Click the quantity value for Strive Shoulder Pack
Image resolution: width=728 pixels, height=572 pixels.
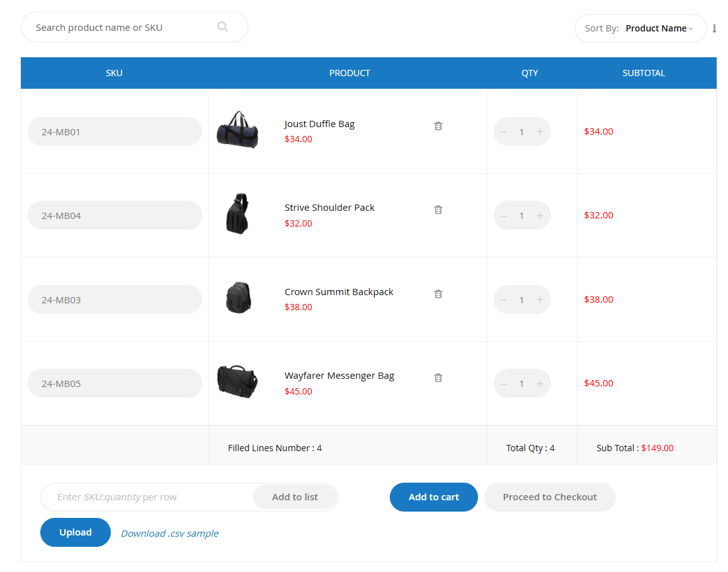(521, 216)
